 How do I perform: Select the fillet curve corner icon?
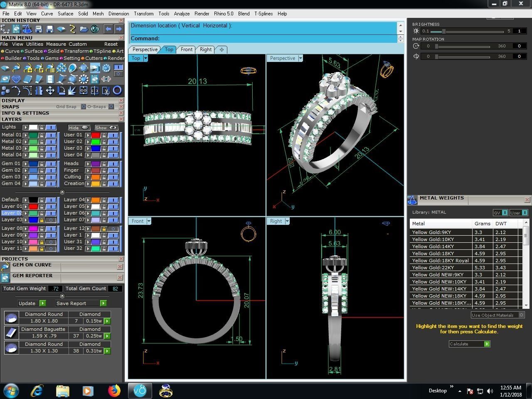tap(27, 91)
